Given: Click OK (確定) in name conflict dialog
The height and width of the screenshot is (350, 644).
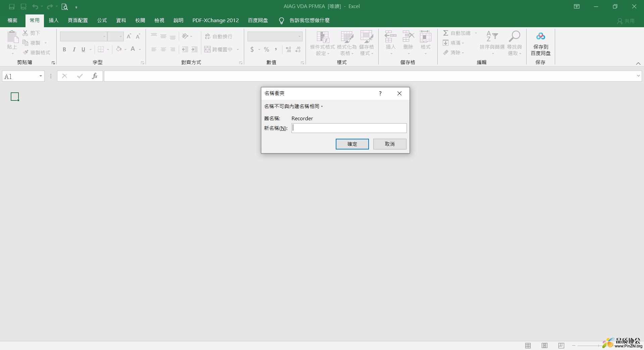Looking at the screenshot, I should pos(352,144).
